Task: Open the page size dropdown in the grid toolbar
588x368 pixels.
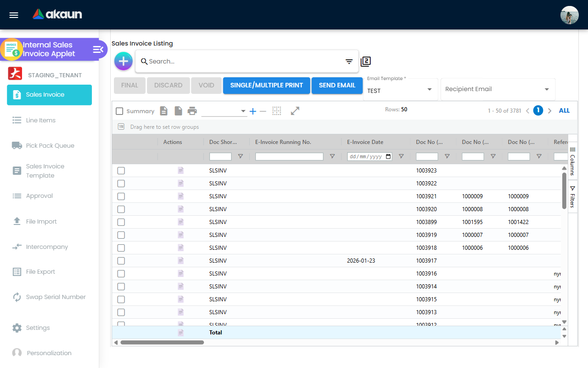Action: click(243, 111)
